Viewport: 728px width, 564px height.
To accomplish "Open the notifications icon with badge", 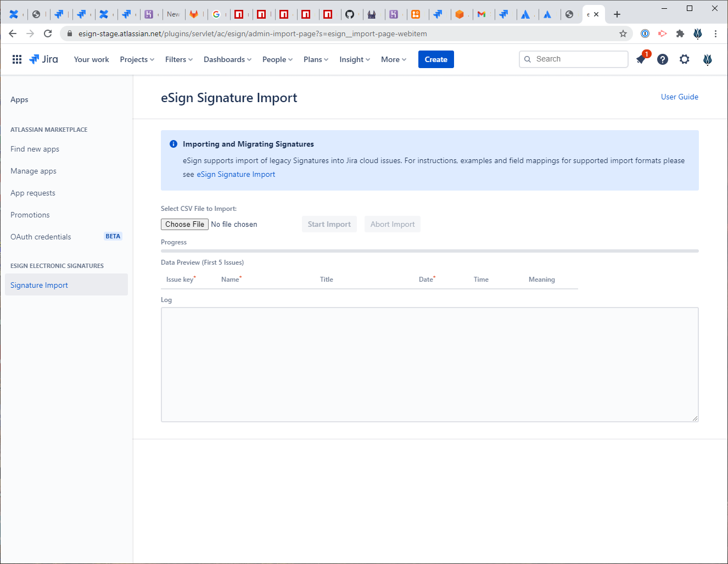I will pos(641,59).
